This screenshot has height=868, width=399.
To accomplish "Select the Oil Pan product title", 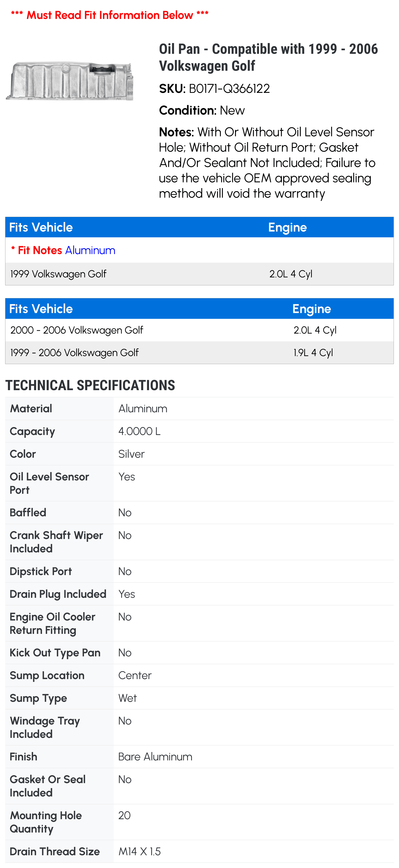I will click(269, 57).
